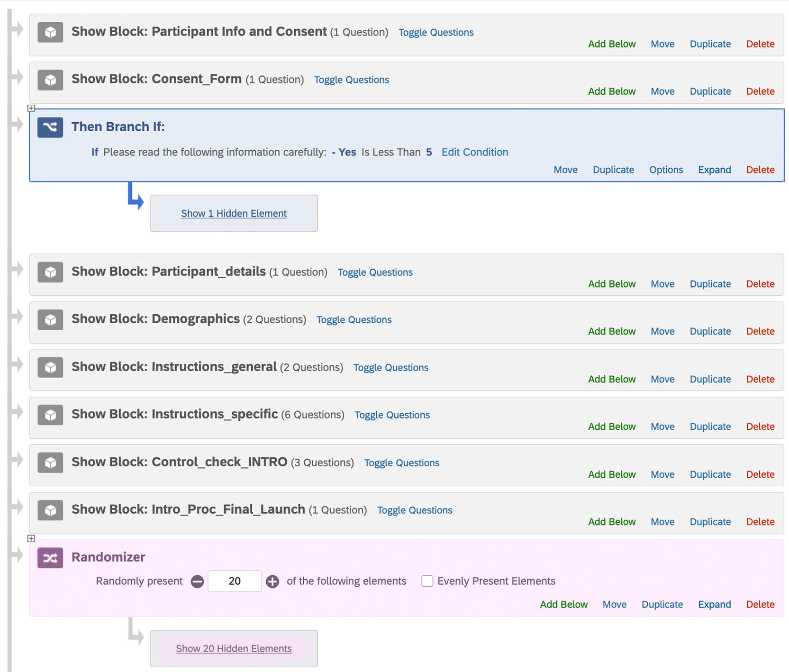Click the Branch shuffle icon
The height and width of the screenshot is (672, 789).
50,127
